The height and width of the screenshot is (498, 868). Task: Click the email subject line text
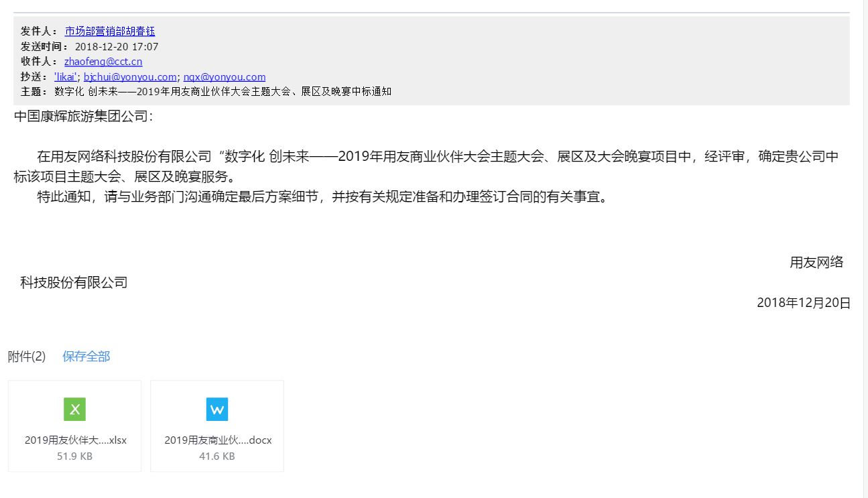[223, 92]
